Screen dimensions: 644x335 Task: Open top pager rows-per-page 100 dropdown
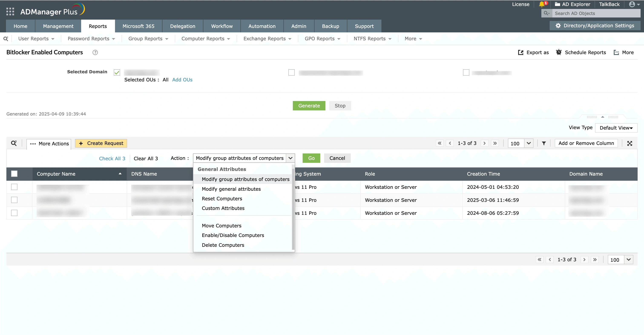529,143
